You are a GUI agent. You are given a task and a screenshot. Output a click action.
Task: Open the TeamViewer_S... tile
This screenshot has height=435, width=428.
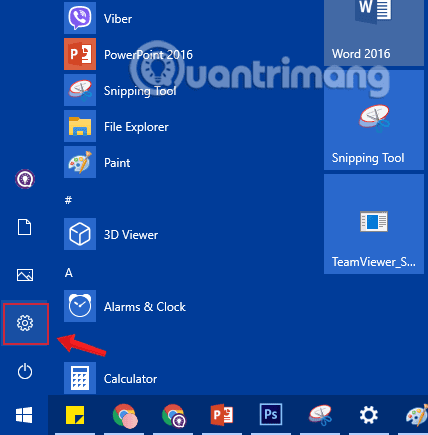click(374, 224)
